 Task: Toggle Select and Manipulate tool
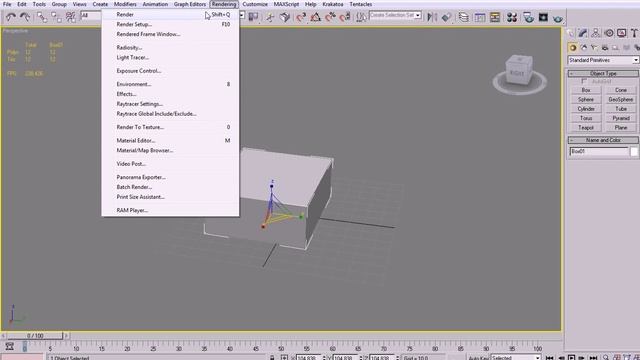[x=270, y=17]
